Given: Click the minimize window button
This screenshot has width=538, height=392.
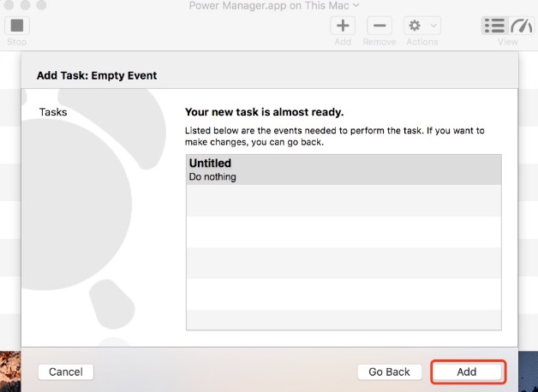Looking at the screenshot, I should [25, 6].
